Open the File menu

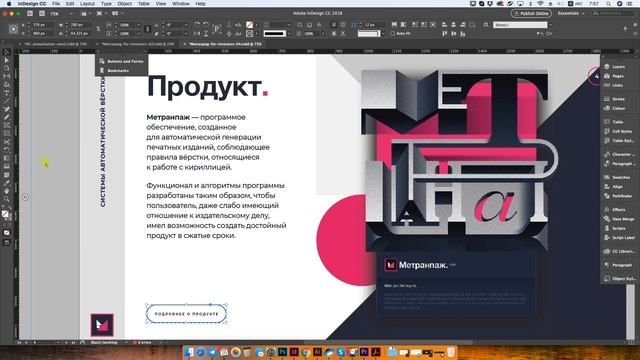[56, 3]
